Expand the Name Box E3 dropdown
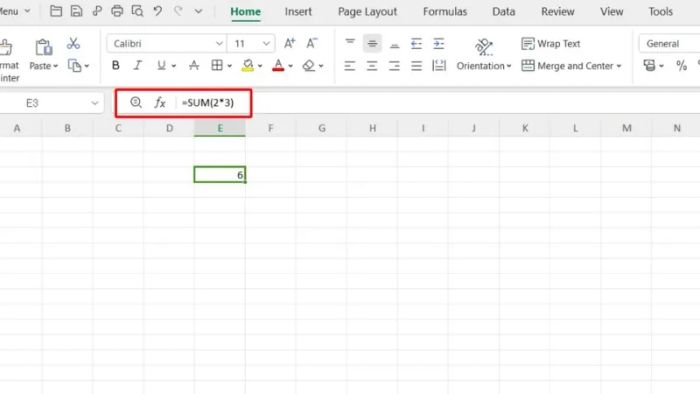This screenshot has height=394, width=700. 95,103
